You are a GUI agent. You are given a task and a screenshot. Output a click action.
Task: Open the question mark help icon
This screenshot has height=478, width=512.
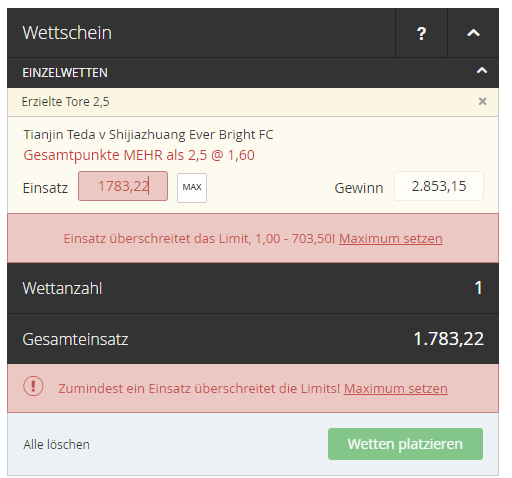421,33
